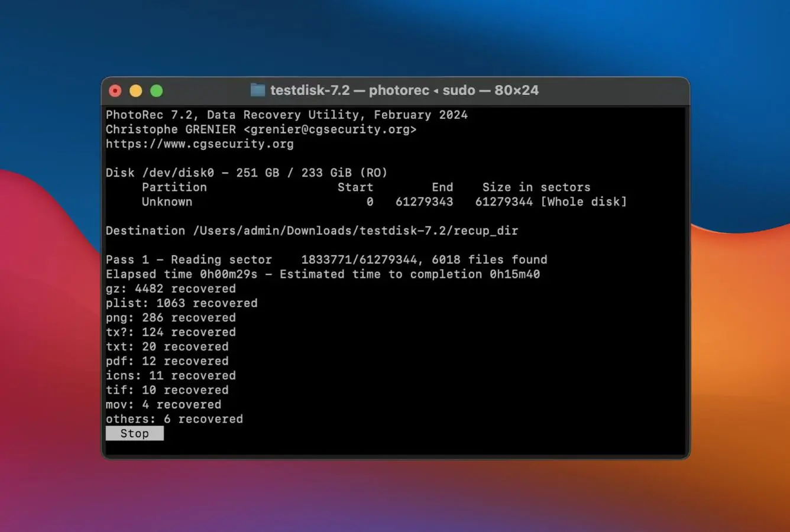Click the "6018 files found" text
Viewport: 790px width, 532px height.
(490, 259)
